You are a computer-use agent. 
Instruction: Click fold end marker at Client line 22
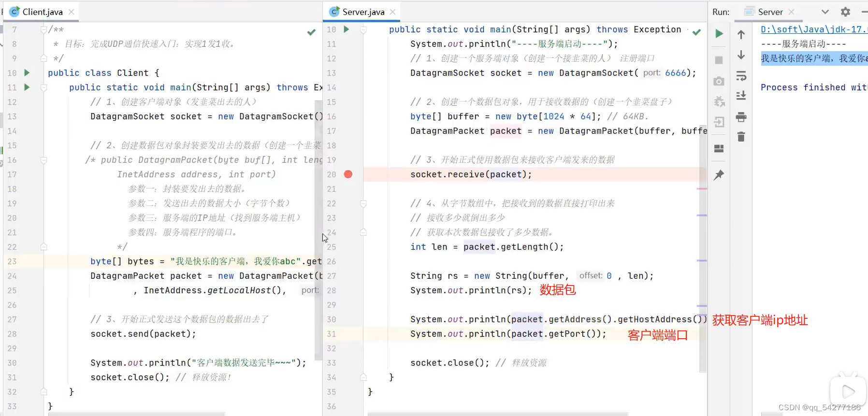click(44, 247)
